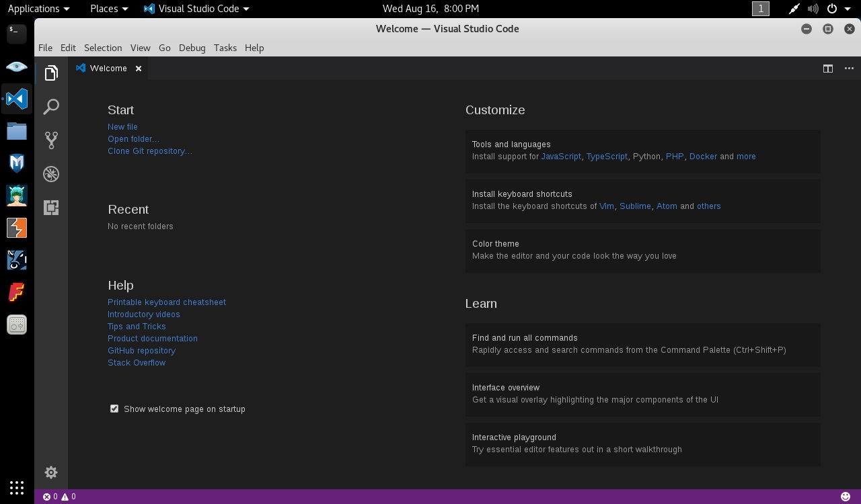Uncheck Show welcome page on startup
The width and height of the screenshot is (861, 504).
pos(114,409)
